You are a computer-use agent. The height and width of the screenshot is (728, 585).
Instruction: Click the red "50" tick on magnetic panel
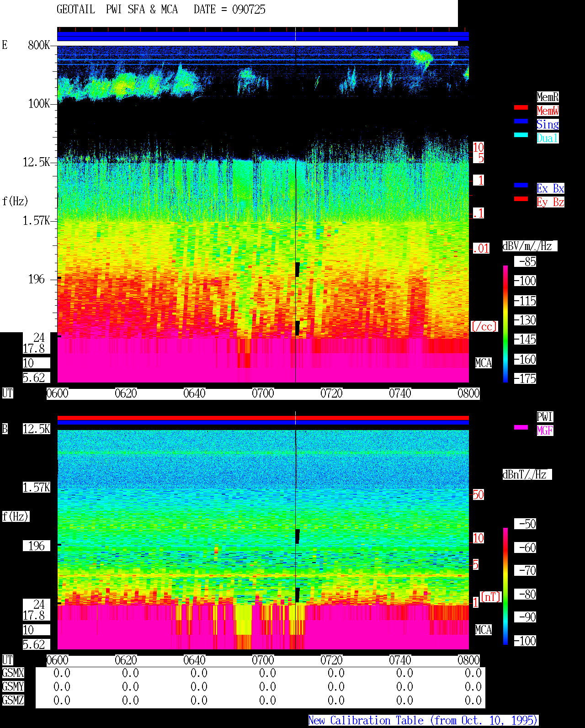[x=478, y=494]
